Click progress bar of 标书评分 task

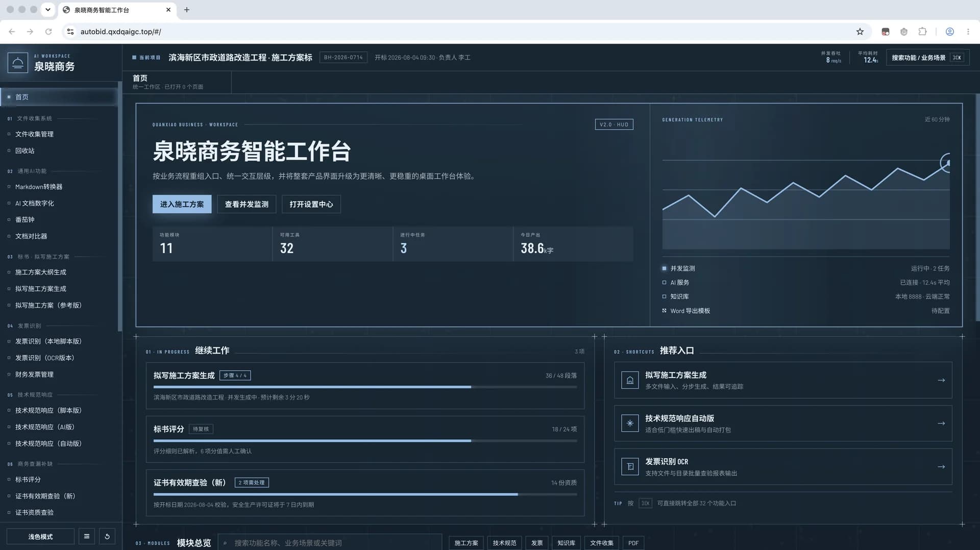coord(365,441)
